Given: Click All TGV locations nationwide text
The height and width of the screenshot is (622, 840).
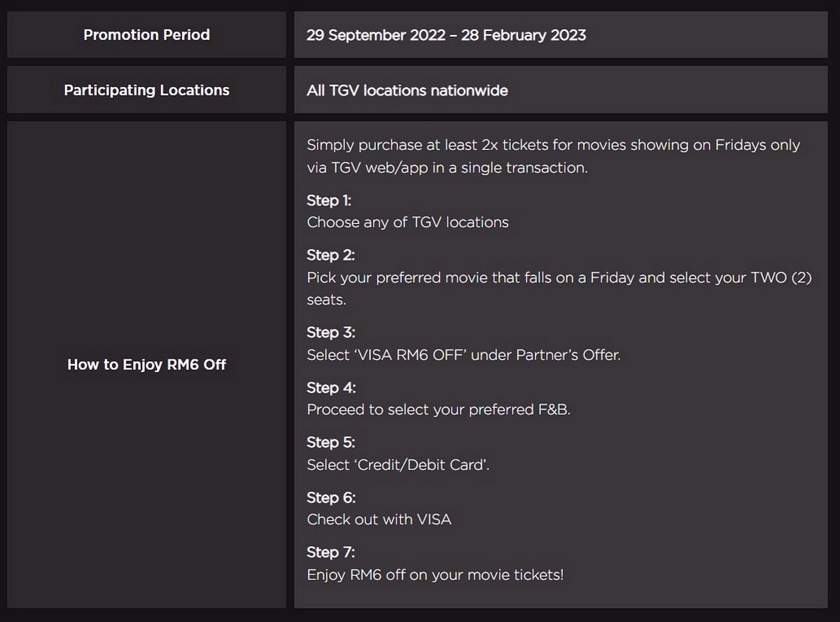Looking at the screenshot, I should 407,90.
